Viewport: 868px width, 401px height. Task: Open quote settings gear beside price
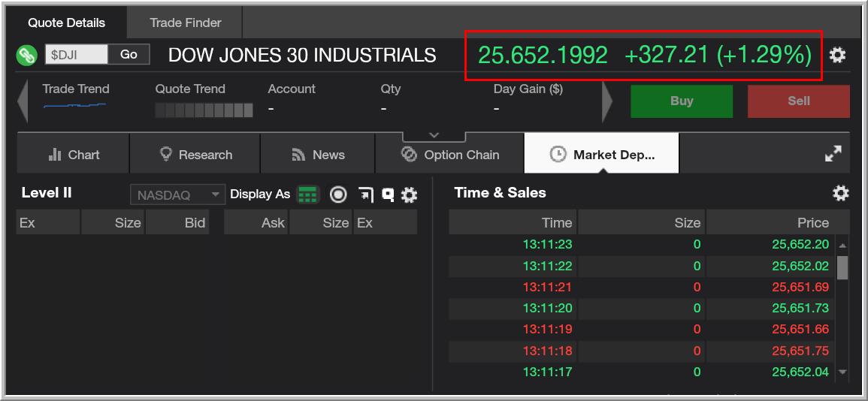click(x=837, y=55)
